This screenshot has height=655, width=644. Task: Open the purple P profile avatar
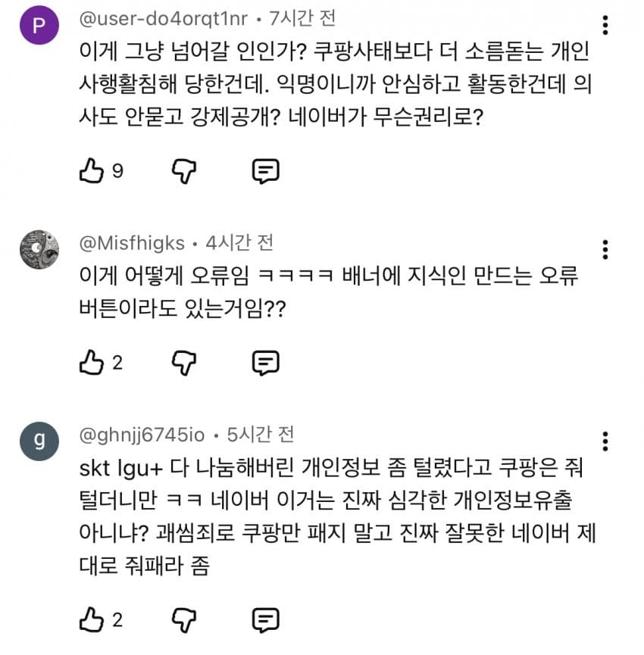[39, 24]
